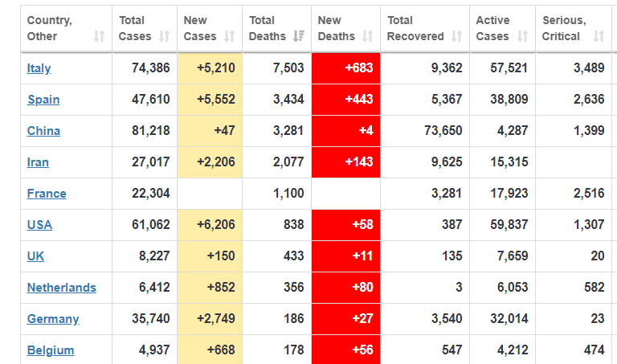Image resolution: width=617 pixels, height=364 pixels.
Task: Open the Italy country link
Action: (x=39, y=68)
